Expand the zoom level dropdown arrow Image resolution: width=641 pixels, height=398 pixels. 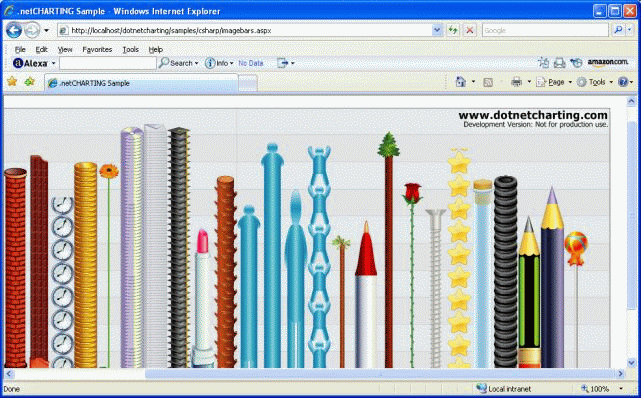[621, 389]
